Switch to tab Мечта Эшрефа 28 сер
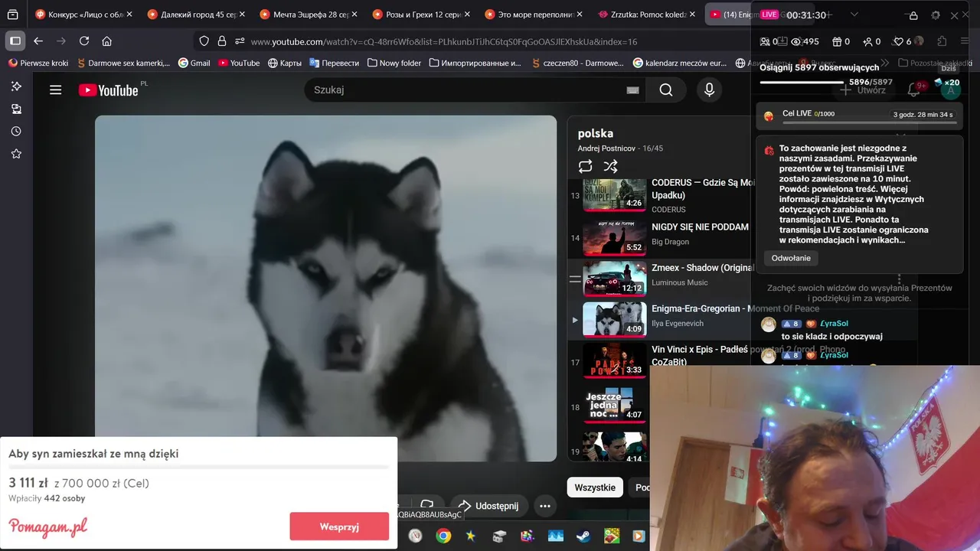Image resolution: width=980 pixels, height=551 pixels. 309,15
